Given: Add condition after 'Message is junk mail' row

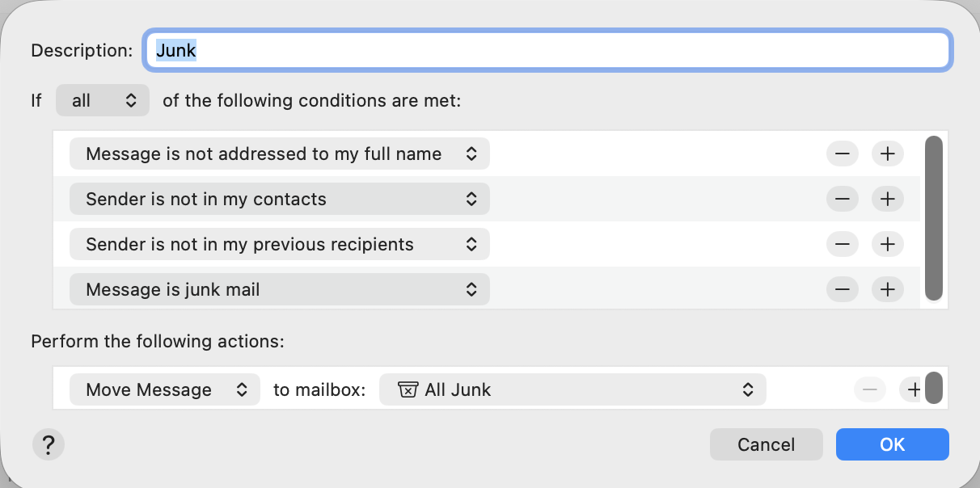Looking at the screenshot, I should pyautogui.click(x=887, y=289).
